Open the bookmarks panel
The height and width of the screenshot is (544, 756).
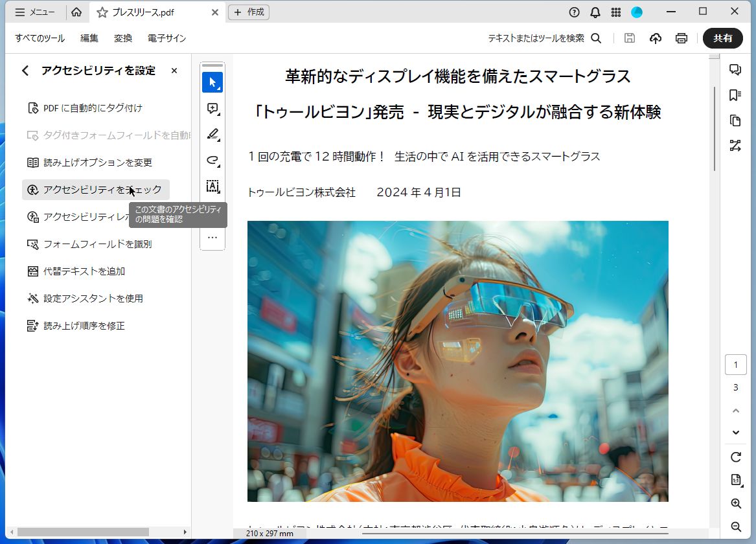point(735,93)
